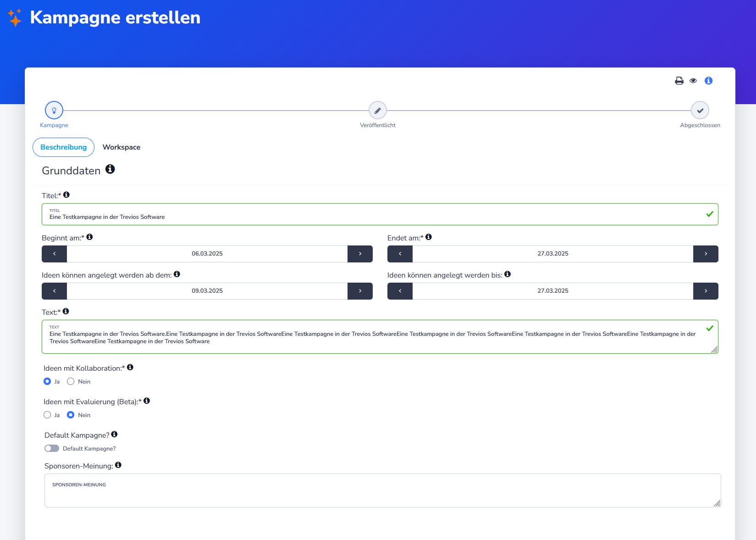756x540 pixels.
Task: Move the Endet am date backward
Action: pyautogui.click(x=400, y=254)
